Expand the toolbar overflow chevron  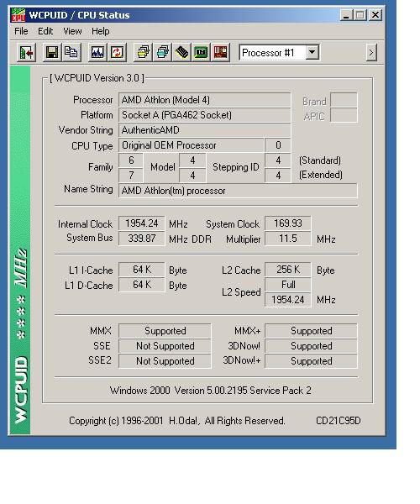tap(370, 52)
